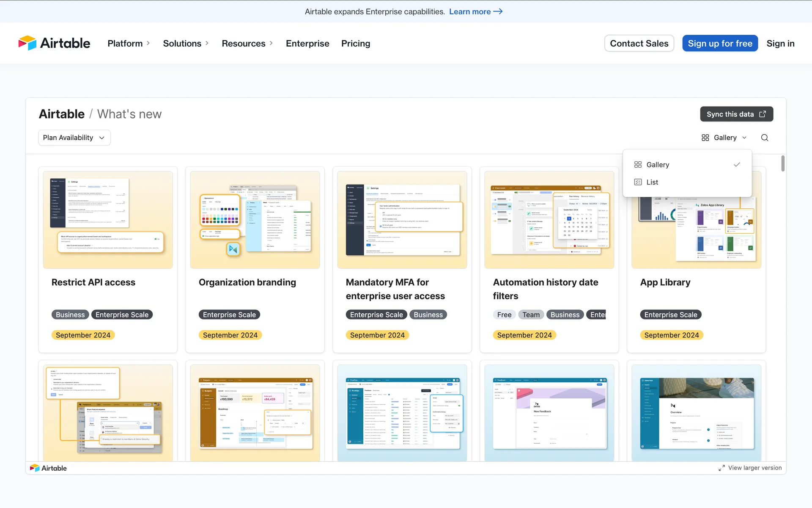Click the expand arrows icon beside View larger version
This screenshot has width=812, height=508.
click(721, 468)
